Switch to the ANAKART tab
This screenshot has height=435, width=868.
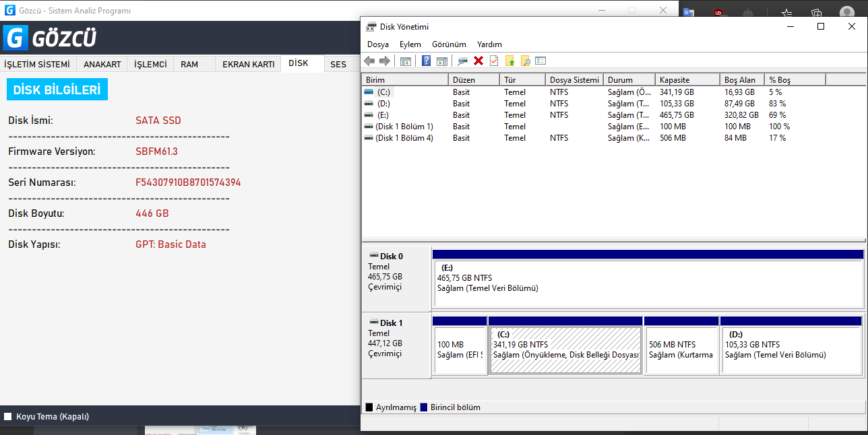point(102,65)
